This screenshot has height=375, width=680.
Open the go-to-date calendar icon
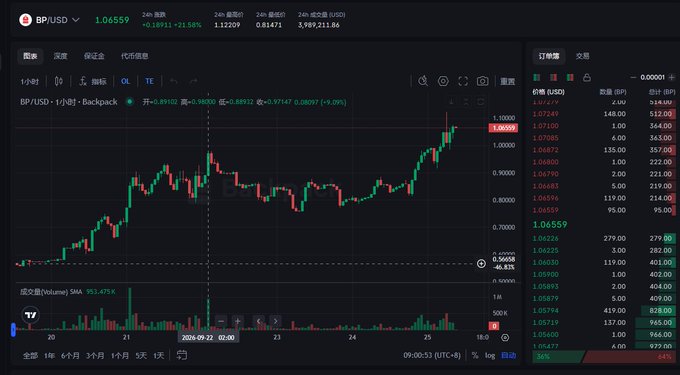pyautogui.click(x=182, y=355)
